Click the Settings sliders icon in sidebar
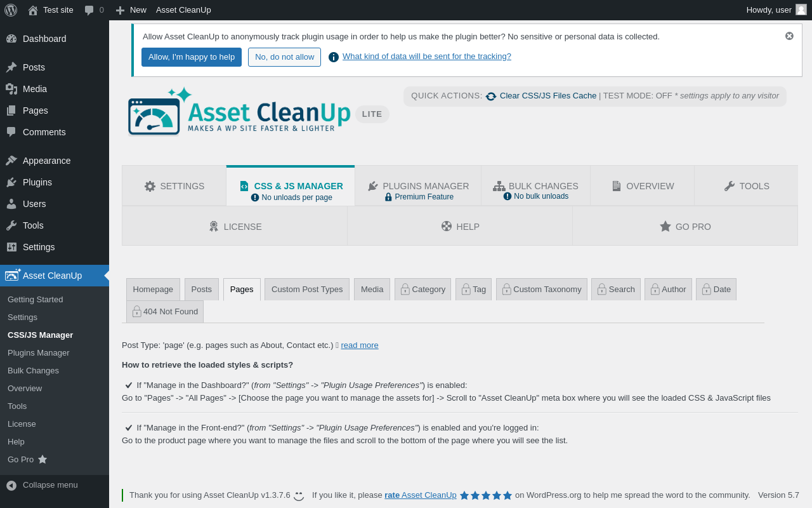812x508 pixels. [x=11, y=247]
